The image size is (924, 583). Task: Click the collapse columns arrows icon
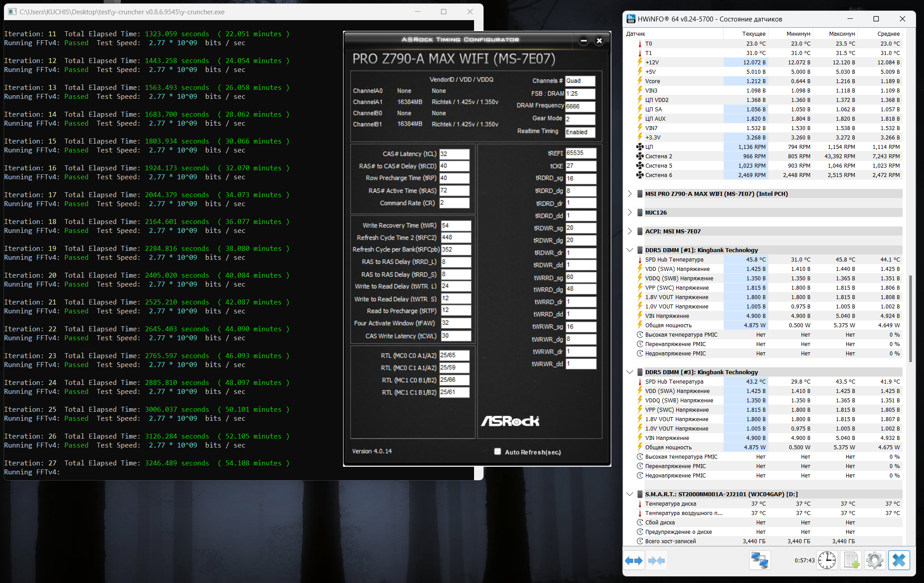(656, 560)
